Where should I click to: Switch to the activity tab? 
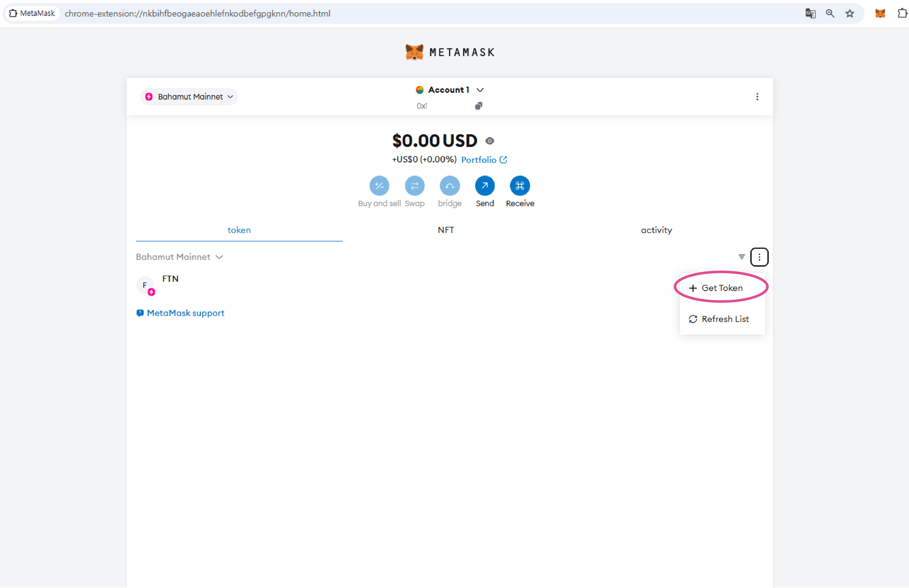click(x=656, y=230)
